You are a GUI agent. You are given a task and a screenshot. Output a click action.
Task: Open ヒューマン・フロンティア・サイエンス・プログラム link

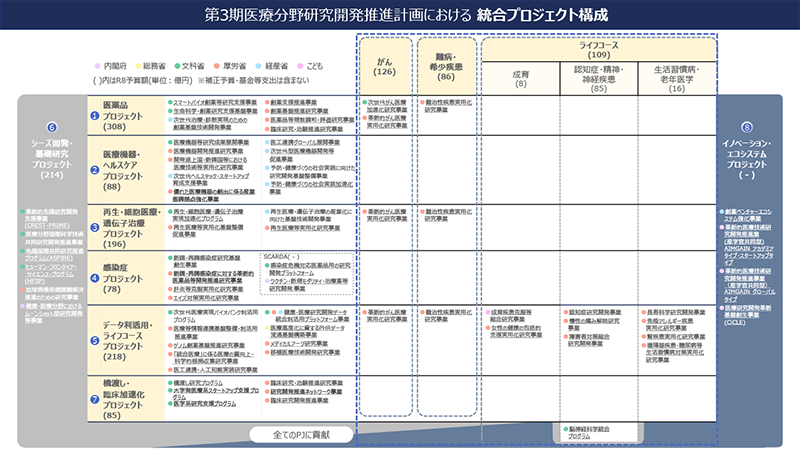tap(51, 274)
